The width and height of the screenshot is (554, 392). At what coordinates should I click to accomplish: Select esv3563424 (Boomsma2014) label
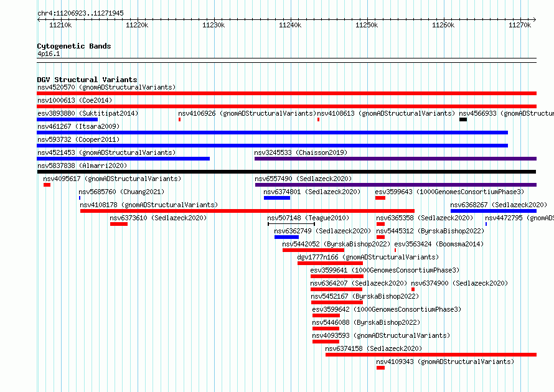(439, 244)
